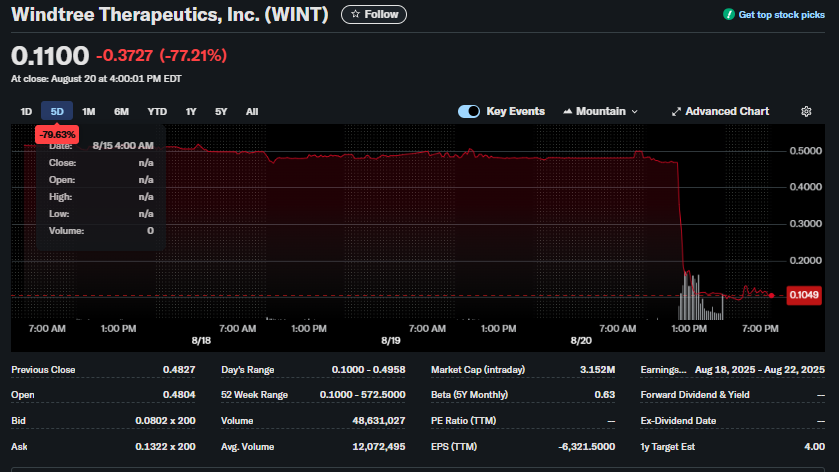Click the Bid value 0.0802 x 200
This screenshot has width=839, height=472.
[165, 421]
